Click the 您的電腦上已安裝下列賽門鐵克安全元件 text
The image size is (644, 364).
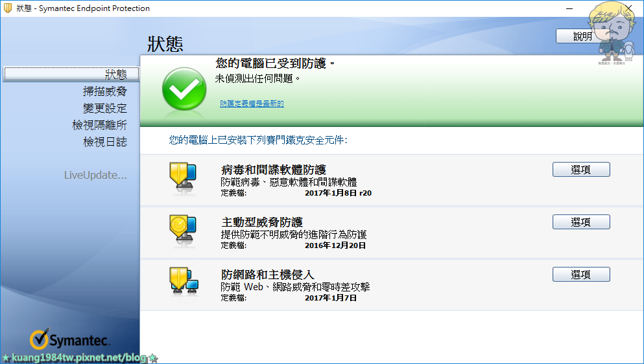point(258,141)
